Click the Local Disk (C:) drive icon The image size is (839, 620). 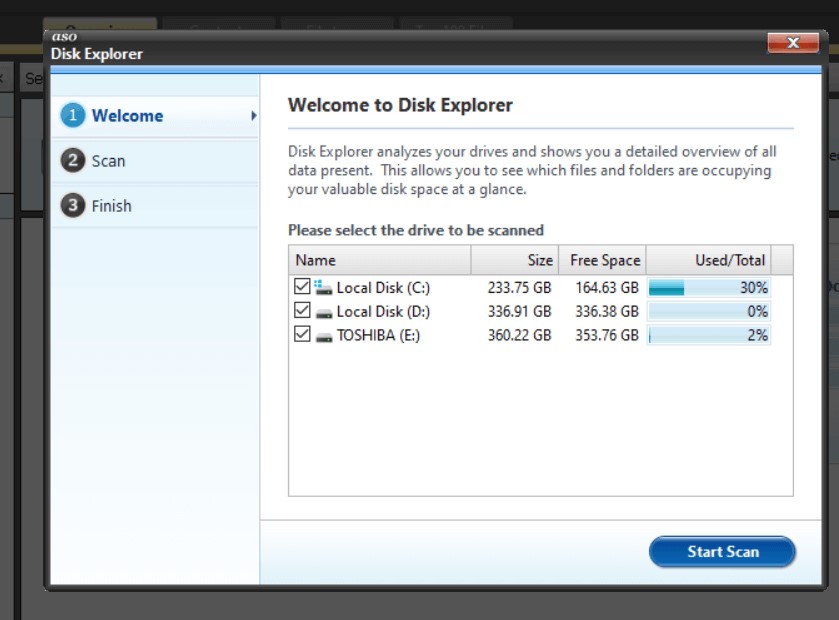(325, 287)
